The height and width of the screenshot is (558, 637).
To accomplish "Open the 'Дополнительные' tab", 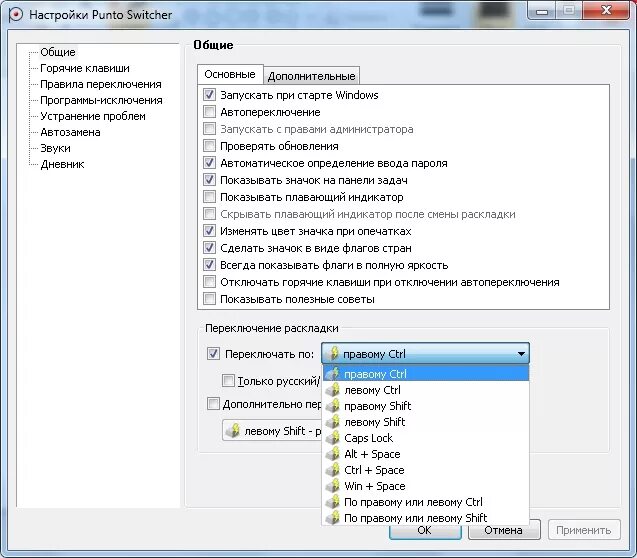I will tap(312, 76).
